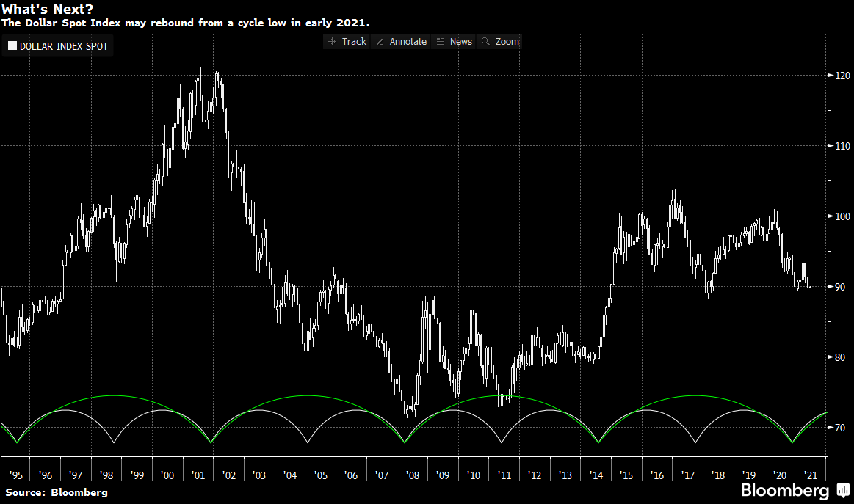The height and width of the screenshot is (504, 854).
Task: Click the '10 x-axis year label
Action: (474, 475)
